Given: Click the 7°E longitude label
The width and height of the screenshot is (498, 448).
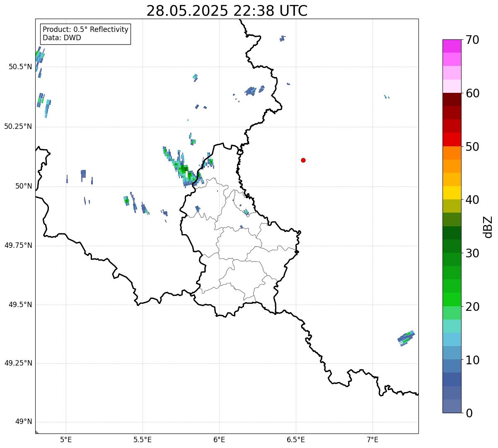Looking at the screenshot, I should point(372,439).
